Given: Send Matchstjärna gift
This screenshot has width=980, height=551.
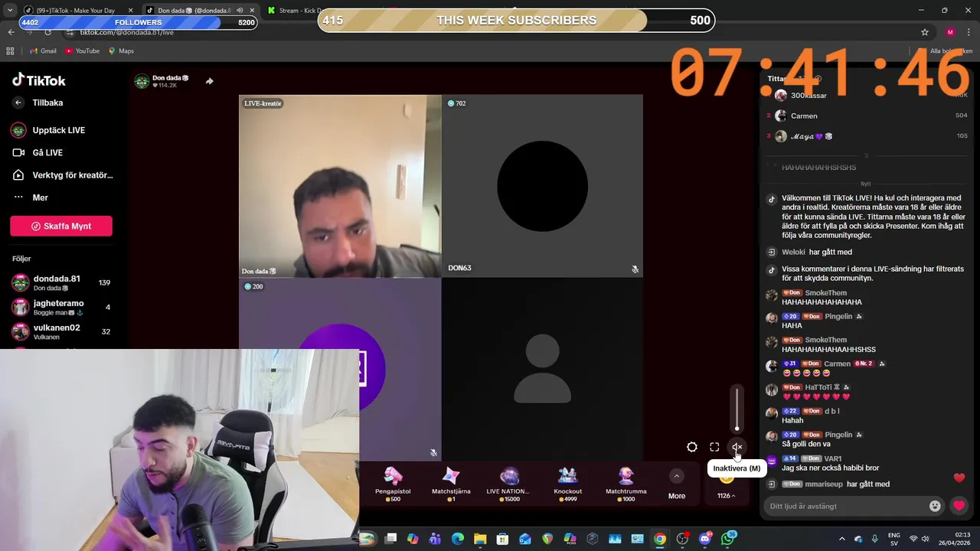Looking at the screenshot, I should coord(451,484).
